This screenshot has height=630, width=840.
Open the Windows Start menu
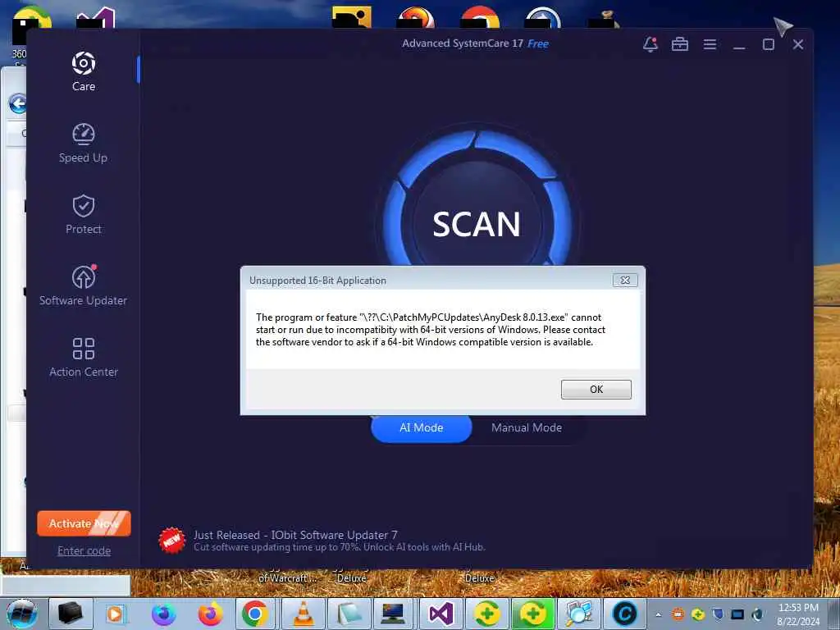point(21,614)
